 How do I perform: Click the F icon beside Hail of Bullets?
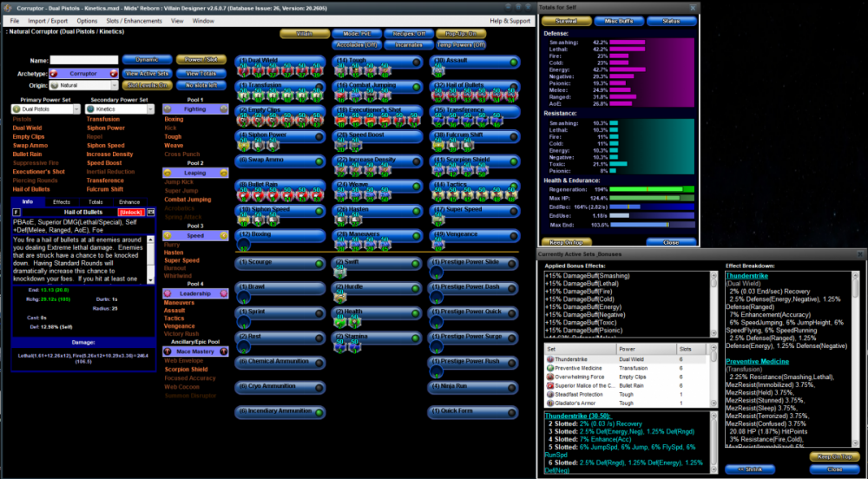15,212
